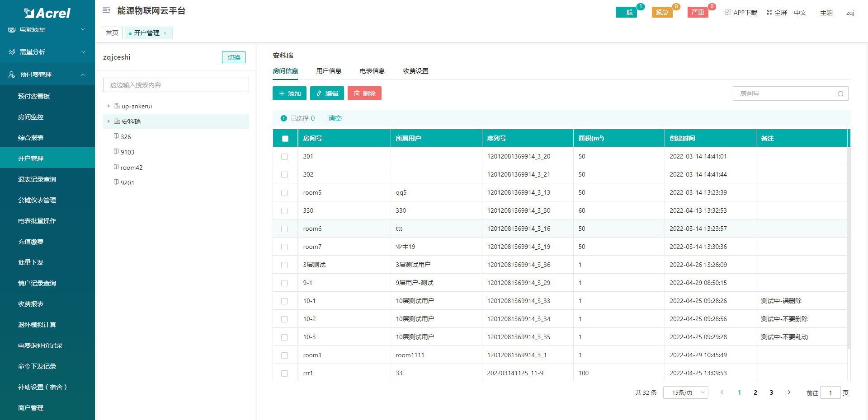Select all rows with header checkbox

[x=285, y=139]
